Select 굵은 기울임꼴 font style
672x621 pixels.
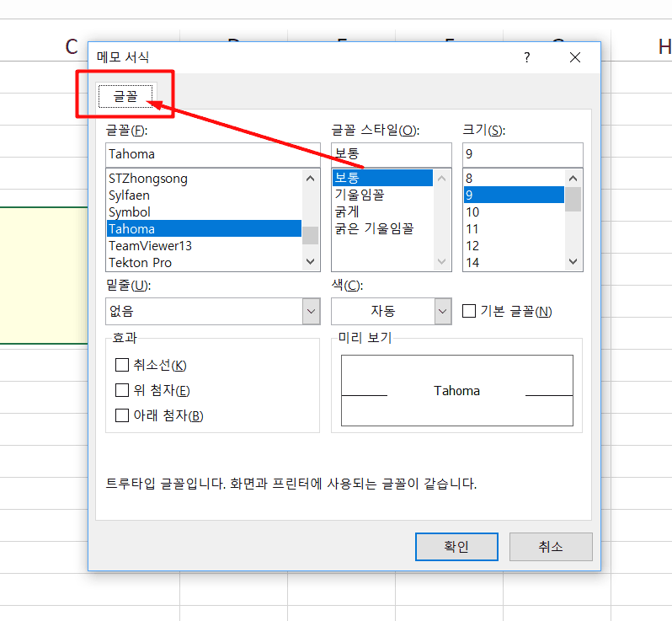[x=382, y=228]
